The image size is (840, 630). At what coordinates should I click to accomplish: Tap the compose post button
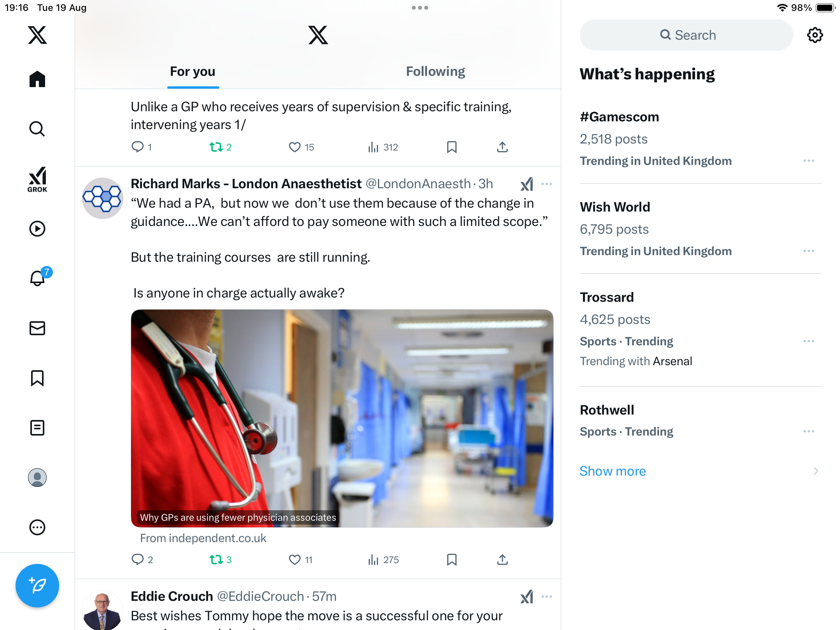tap(37, 586)
